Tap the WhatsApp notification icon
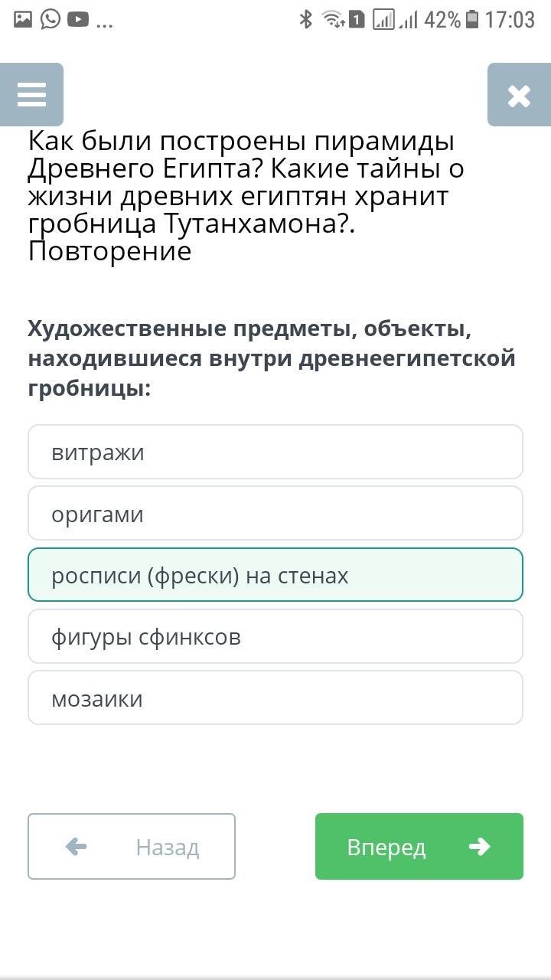The image size is (551, 980). [x=51, y=19]
